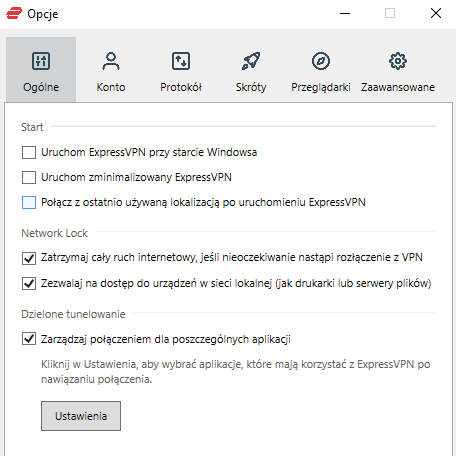456x456 pixels.
Task: Uncheck Zatrzymaj cały ruch internetowy option
Action: tap(29, 258)
